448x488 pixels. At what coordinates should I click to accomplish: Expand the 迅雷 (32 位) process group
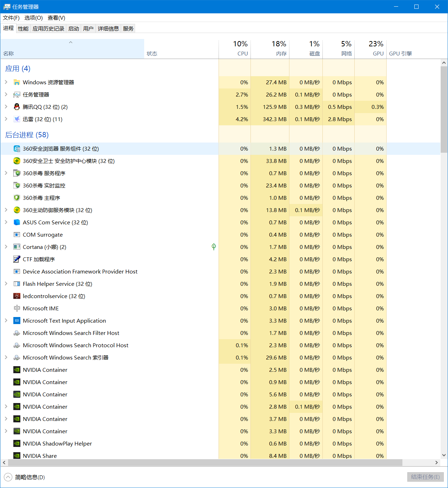pos(6,119)
